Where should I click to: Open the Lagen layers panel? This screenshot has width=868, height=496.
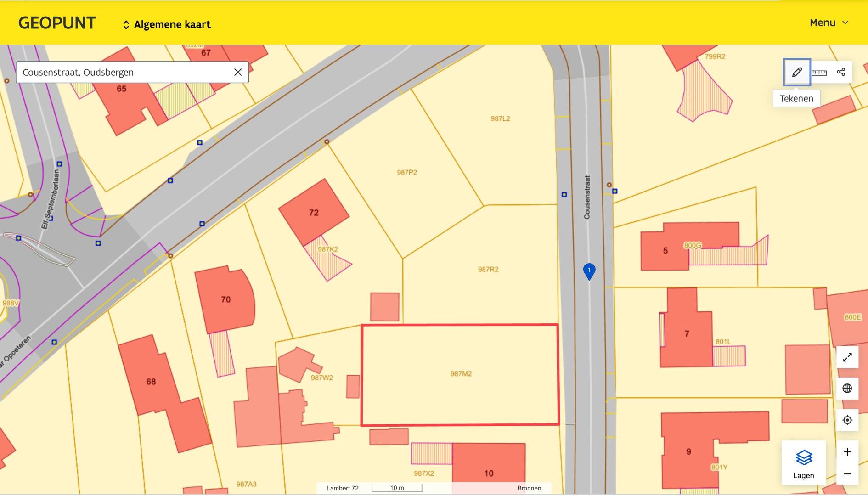(x=803, y=463)
